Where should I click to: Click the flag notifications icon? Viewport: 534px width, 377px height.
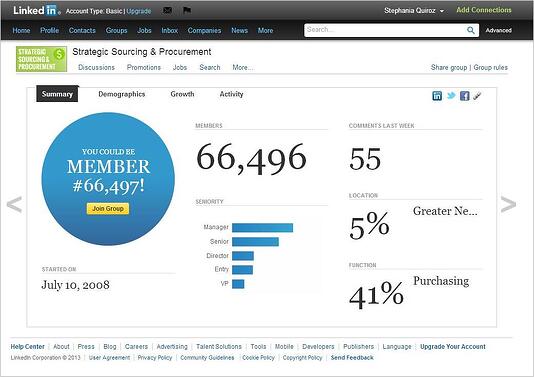(x=187, y=11)
